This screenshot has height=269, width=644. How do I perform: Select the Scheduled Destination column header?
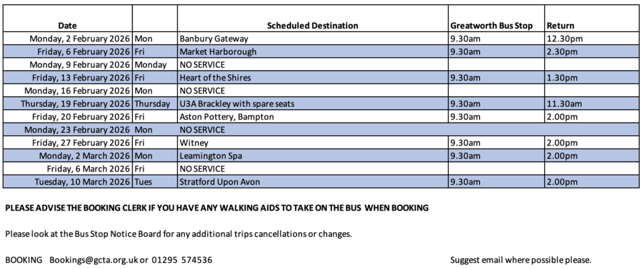tap(313, 26)
